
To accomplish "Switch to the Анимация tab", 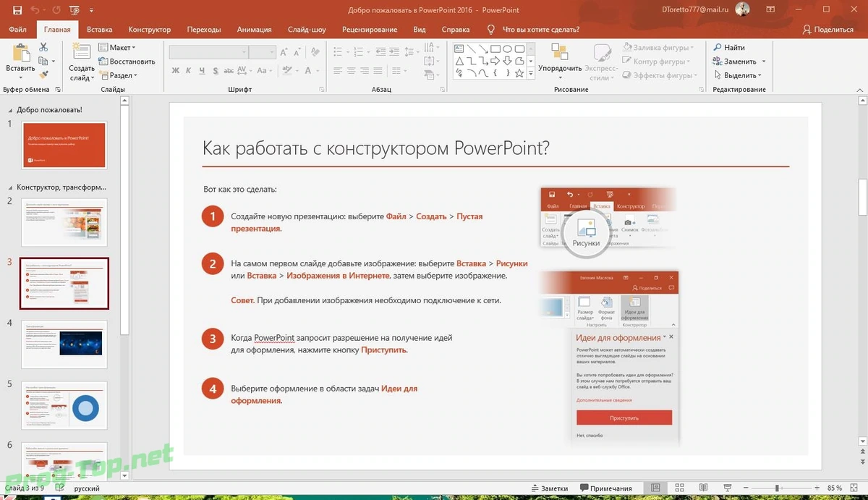I will (x=254, y=30).
